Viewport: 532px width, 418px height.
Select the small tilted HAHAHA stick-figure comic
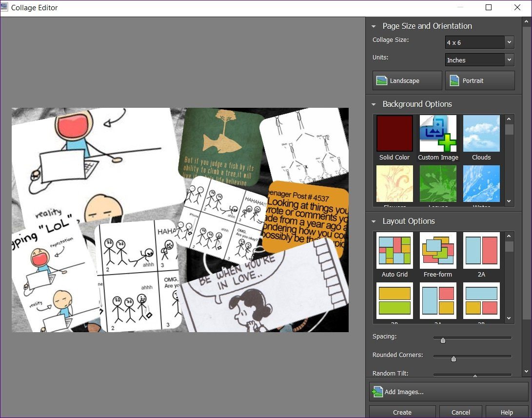pos(222,219)
